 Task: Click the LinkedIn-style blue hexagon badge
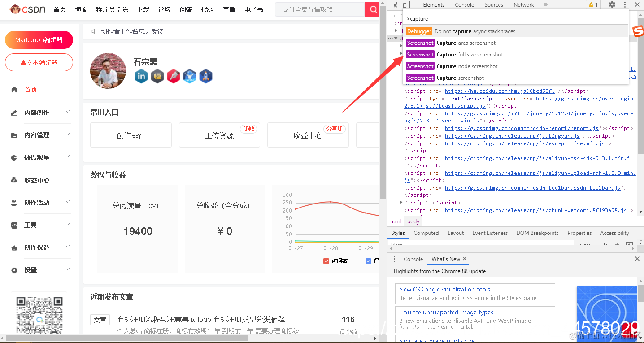tap(141, 76)
